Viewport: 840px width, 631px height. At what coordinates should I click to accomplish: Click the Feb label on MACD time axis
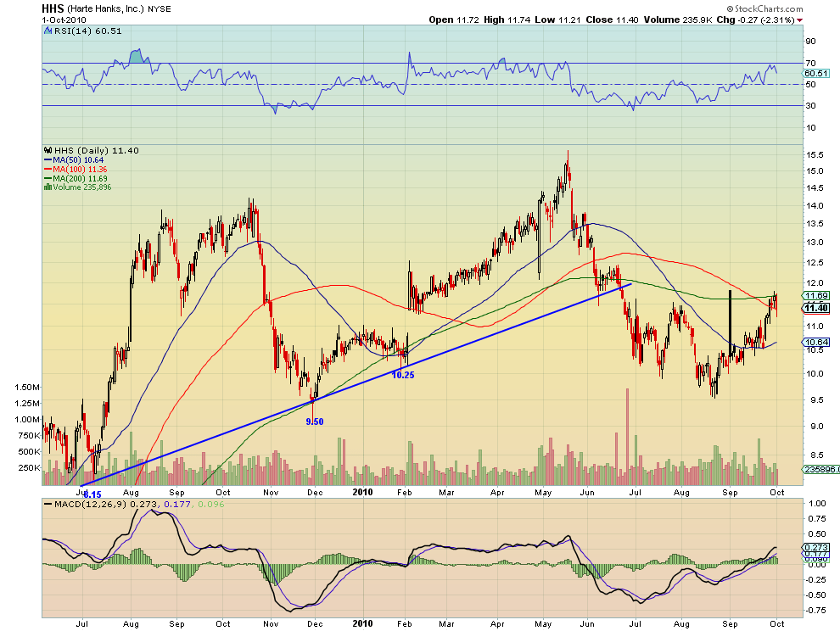[405, 624]
